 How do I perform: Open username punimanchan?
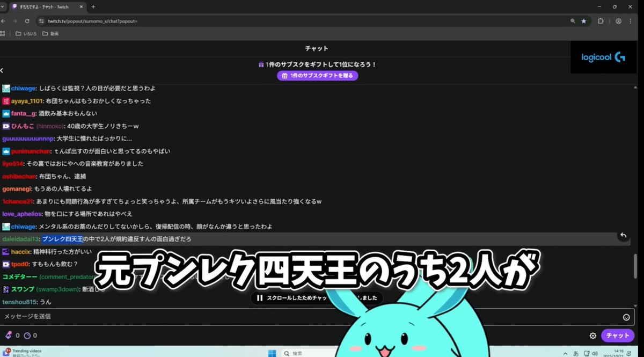tap(31, 151)
